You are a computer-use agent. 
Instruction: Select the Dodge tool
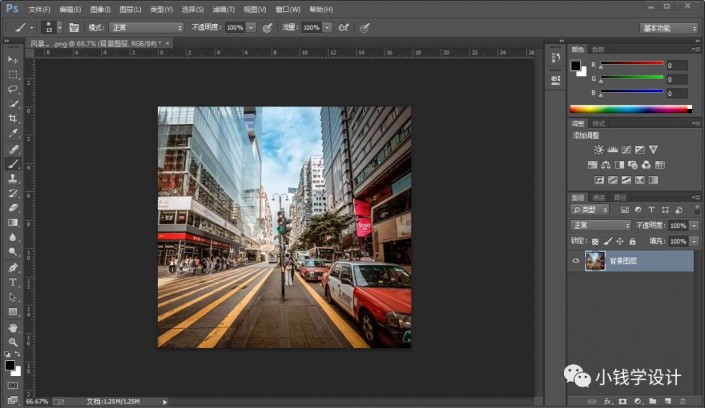coord(13,252)
